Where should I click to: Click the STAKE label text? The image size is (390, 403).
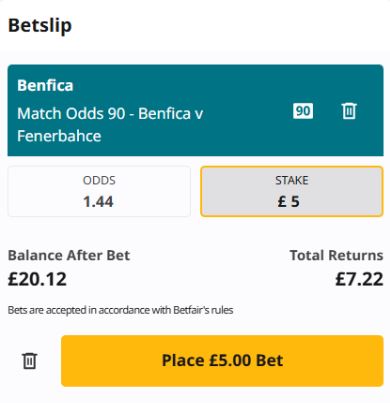(x=292, y=180)
